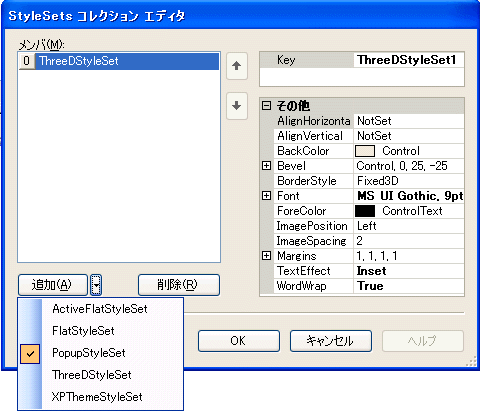Expand the Bevel property
This screenshot has width=480, height=413.
coord(266,166)
